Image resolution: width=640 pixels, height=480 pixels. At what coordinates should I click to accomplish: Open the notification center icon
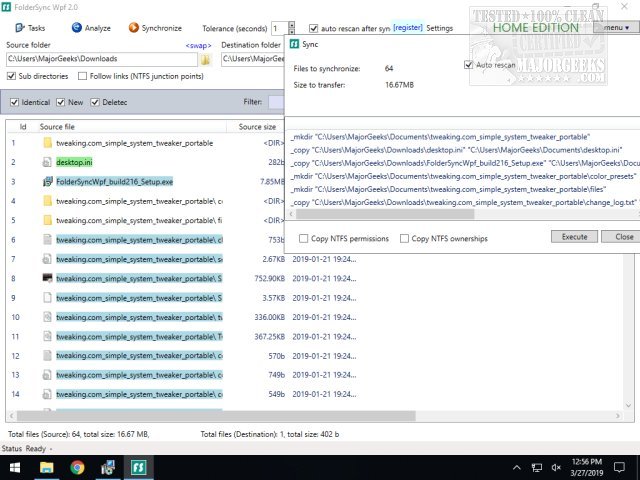(620, 467)
